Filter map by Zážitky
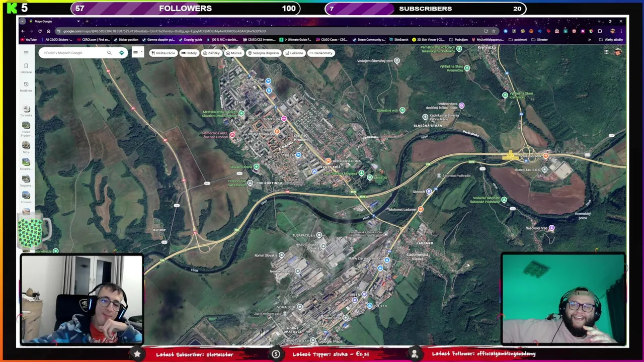 point(211,53)
